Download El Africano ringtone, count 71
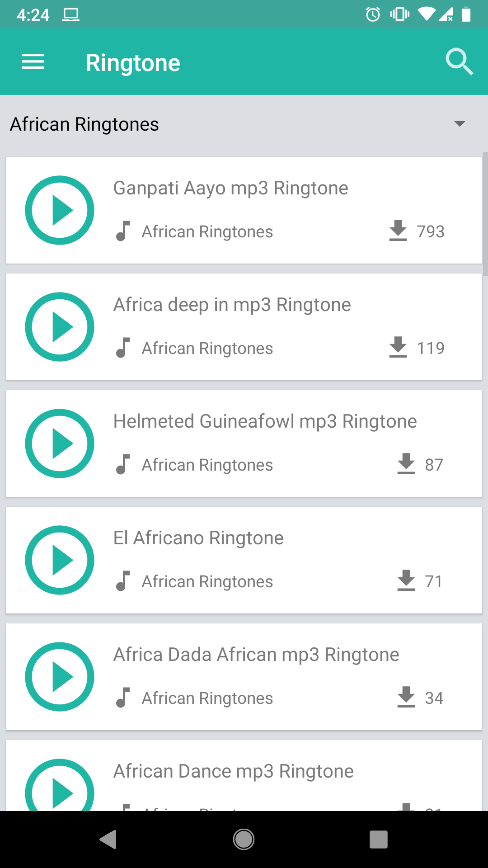This screenshot has height=868, width=488. click(406, 580)
